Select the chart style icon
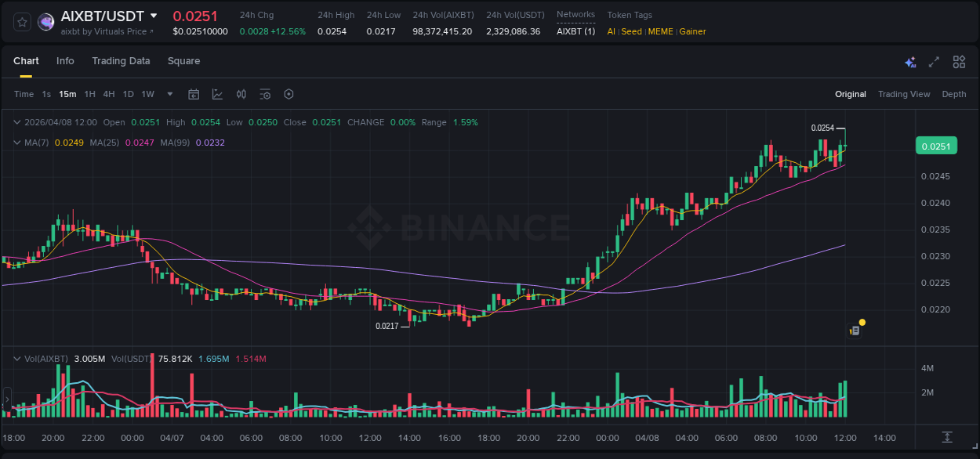The image size is (980, 459). (x=217, y=94)
